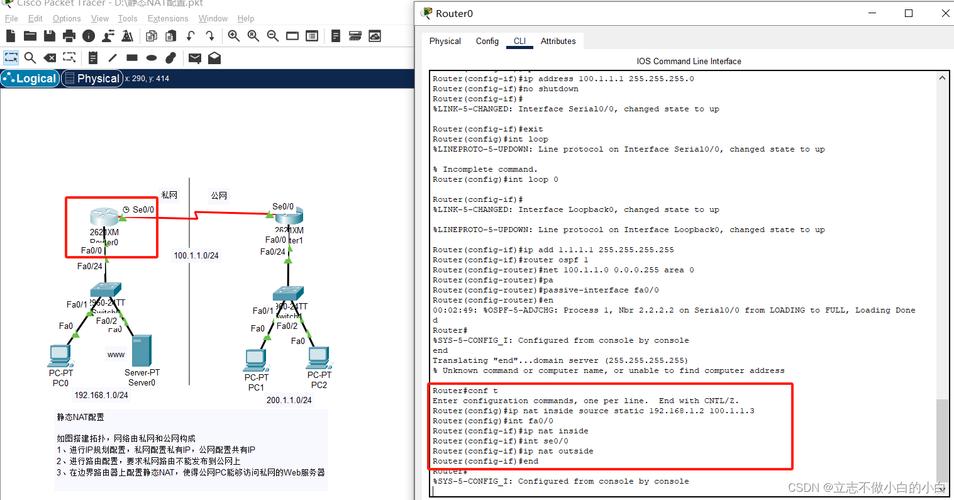Switch to Router0's Physical tab
This screenshot has height=500, width=954.
click(445, 41)
